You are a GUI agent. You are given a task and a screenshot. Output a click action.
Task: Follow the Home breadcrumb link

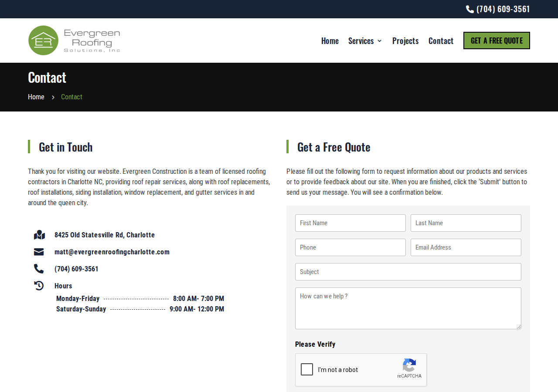tap(36, 97)
